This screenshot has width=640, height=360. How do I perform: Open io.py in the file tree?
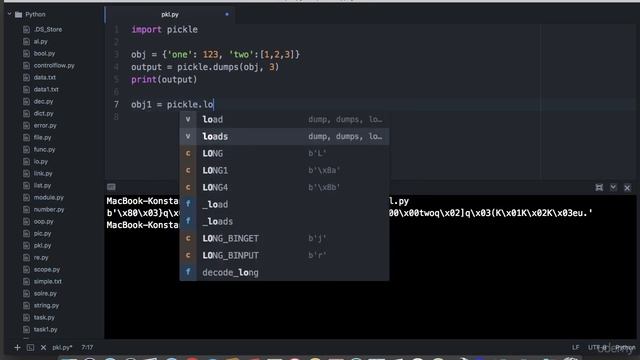click(40, 162)
